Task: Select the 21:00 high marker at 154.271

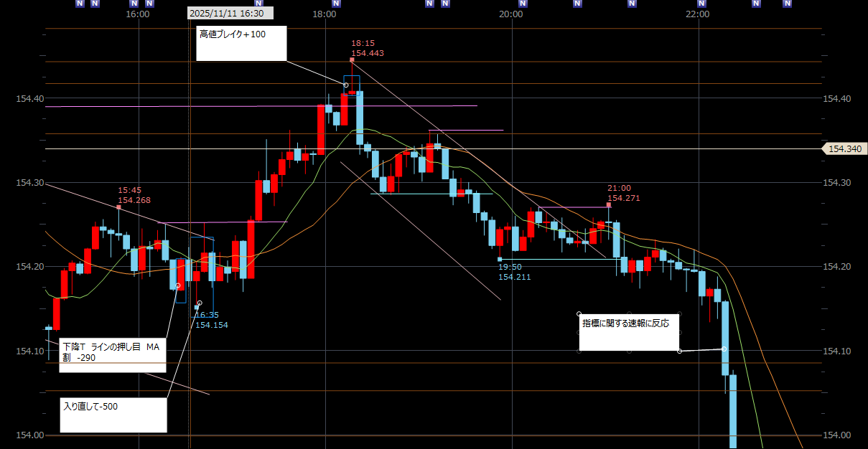Action: pos(609,204)
